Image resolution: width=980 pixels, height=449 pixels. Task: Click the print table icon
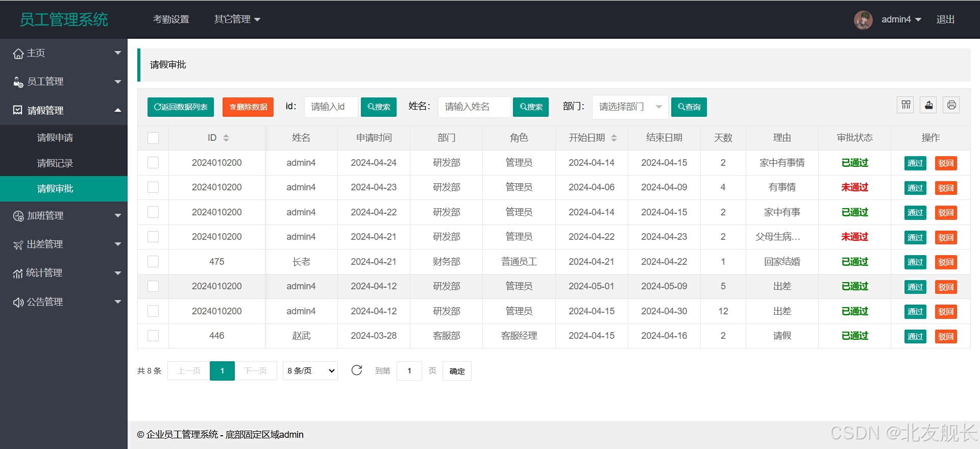pyautogui.click(x=951, y=105)
